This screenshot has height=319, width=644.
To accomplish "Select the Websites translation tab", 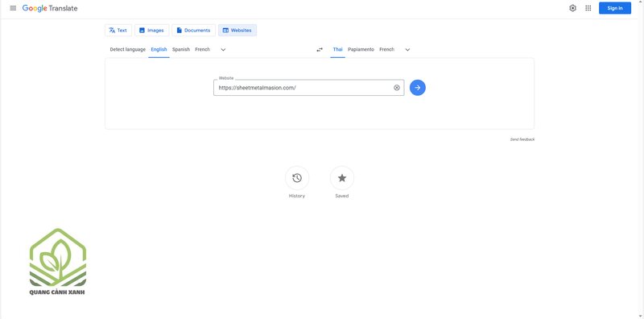I will (x=237, y=31).
